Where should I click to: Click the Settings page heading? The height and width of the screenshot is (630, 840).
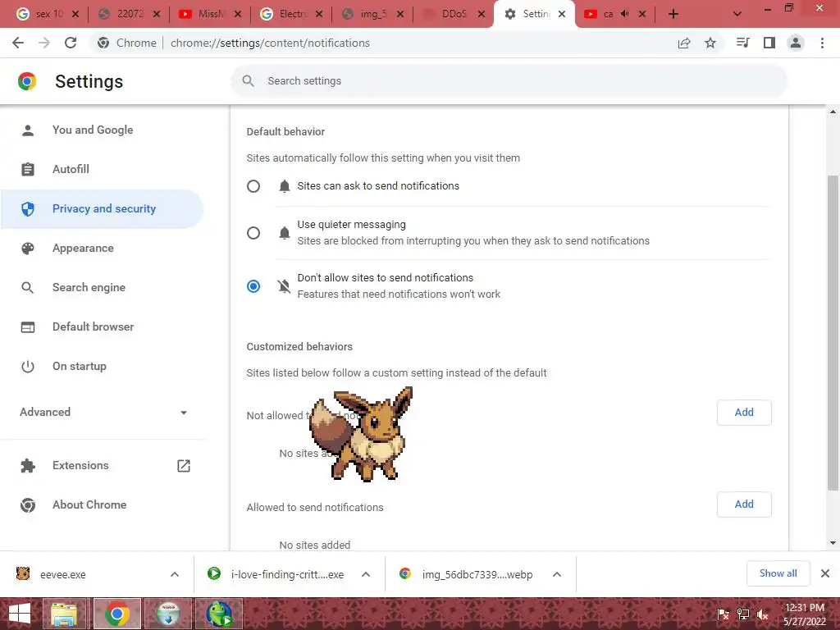tap(89, 81)
